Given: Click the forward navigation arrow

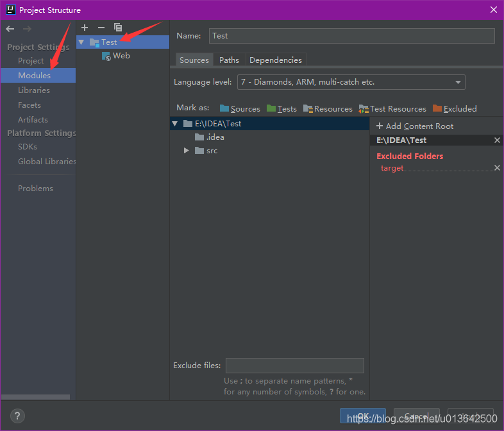Looking at the screenshot, I should click(27, 29).
